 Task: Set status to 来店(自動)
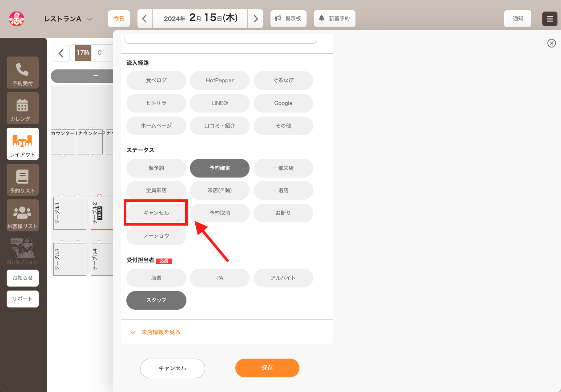click(220, 190)
